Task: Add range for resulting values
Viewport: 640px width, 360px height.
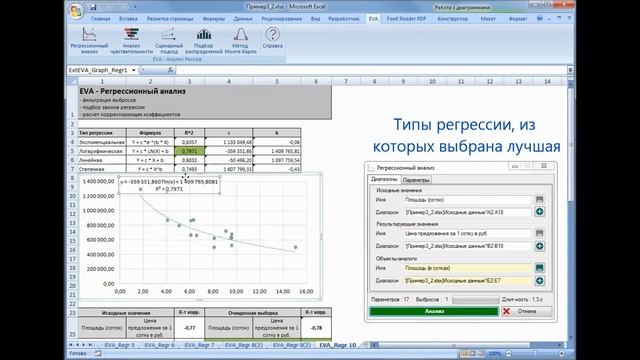Action: pos(540,246)
